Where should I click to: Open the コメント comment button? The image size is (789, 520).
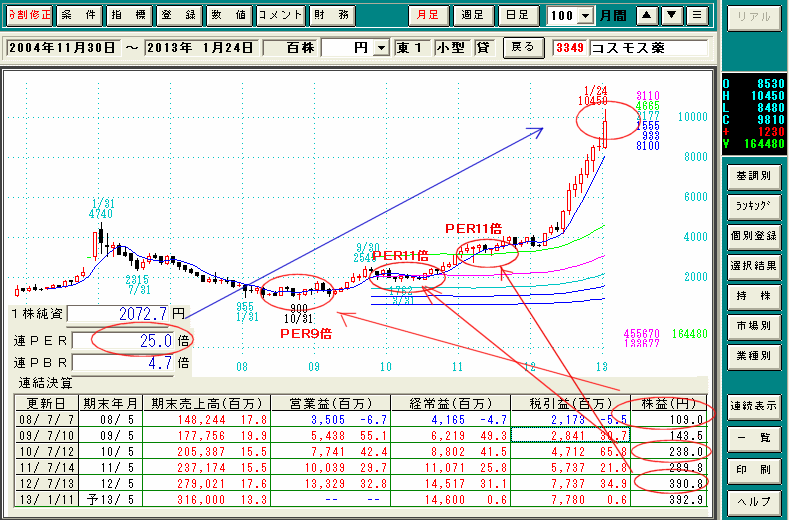[280, 15]
